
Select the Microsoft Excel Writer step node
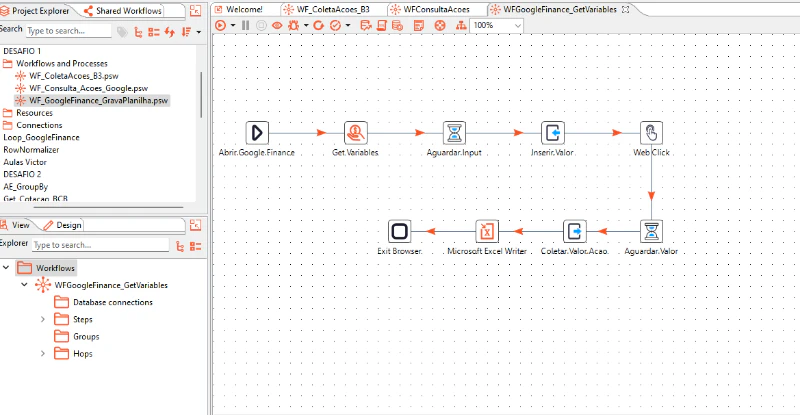pos(487,231)
